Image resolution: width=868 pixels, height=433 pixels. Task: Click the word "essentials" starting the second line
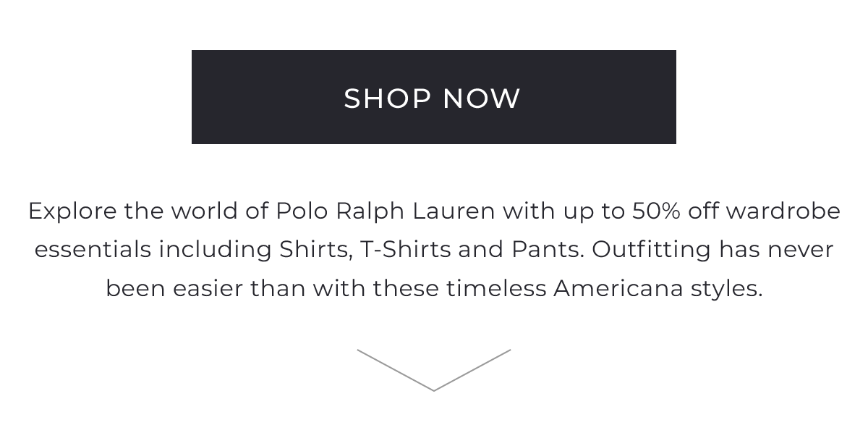coord(93,250)
